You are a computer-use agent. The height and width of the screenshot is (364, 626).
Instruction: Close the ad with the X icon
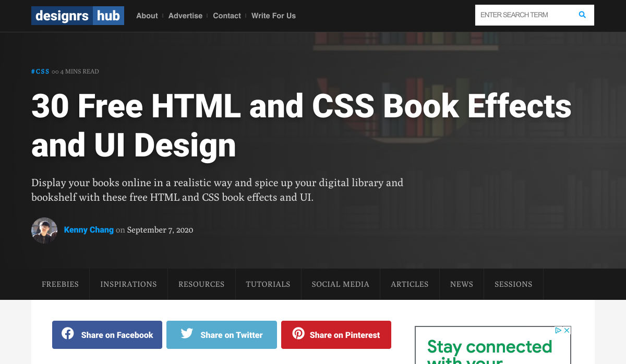point(567,330)
